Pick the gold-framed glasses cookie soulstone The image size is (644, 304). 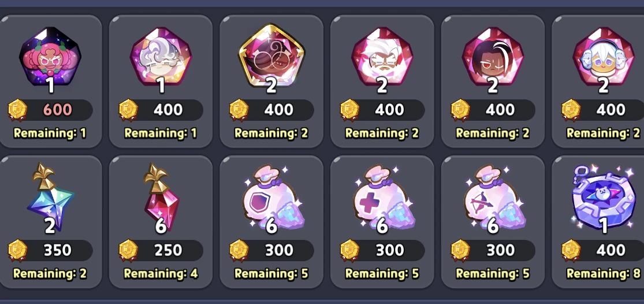(271, 55)
